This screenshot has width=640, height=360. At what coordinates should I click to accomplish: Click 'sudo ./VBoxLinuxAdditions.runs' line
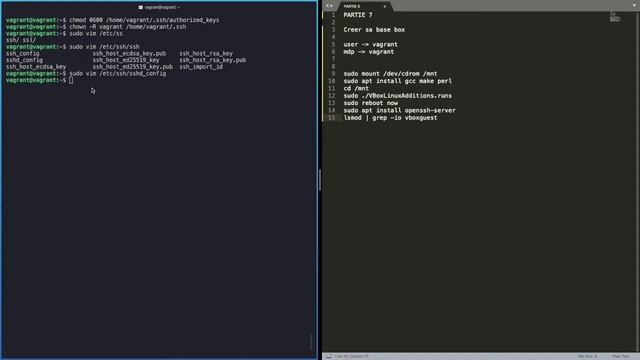(x=398, y=96)
